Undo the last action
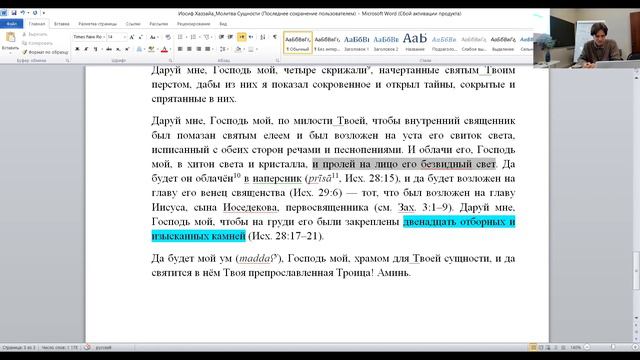Viewport: 640px width, 360px height. (22, 13)
